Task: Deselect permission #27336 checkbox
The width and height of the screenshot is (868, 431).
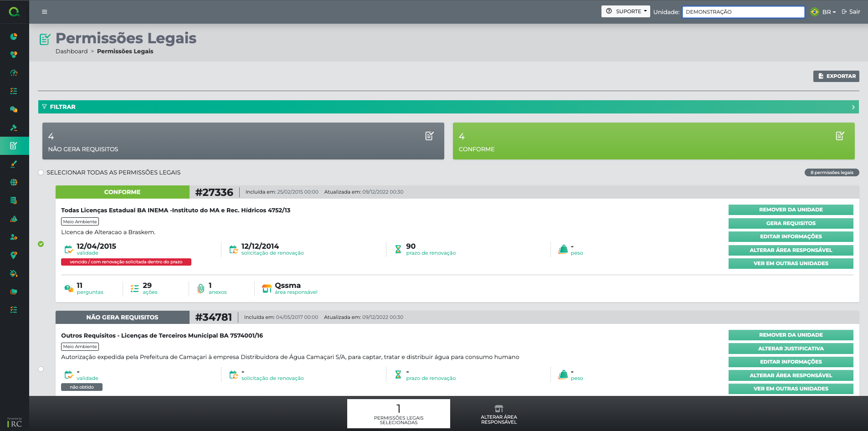Action: [41, 244]
